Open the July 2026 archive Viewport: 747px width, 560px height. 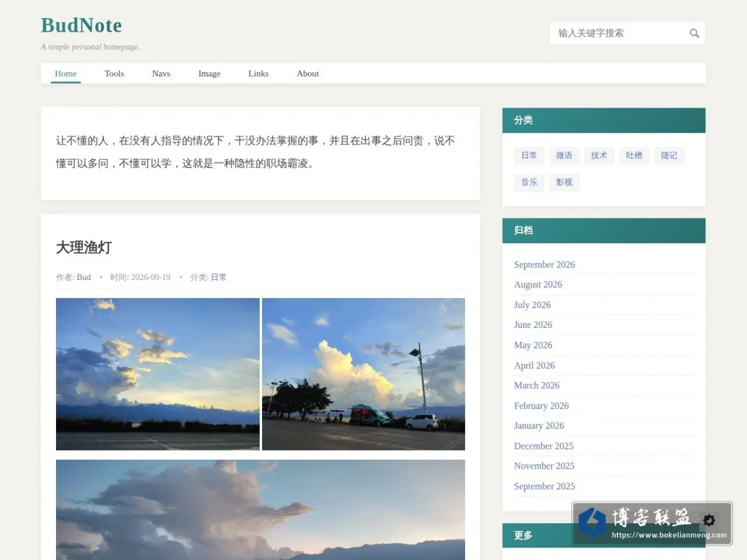tap(532, 305)
